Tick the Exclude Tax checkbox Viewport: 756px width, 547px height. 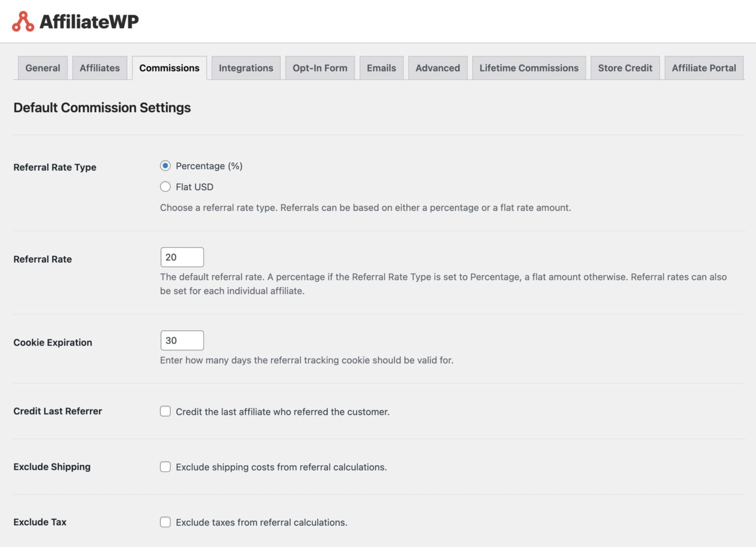[165, 522]
